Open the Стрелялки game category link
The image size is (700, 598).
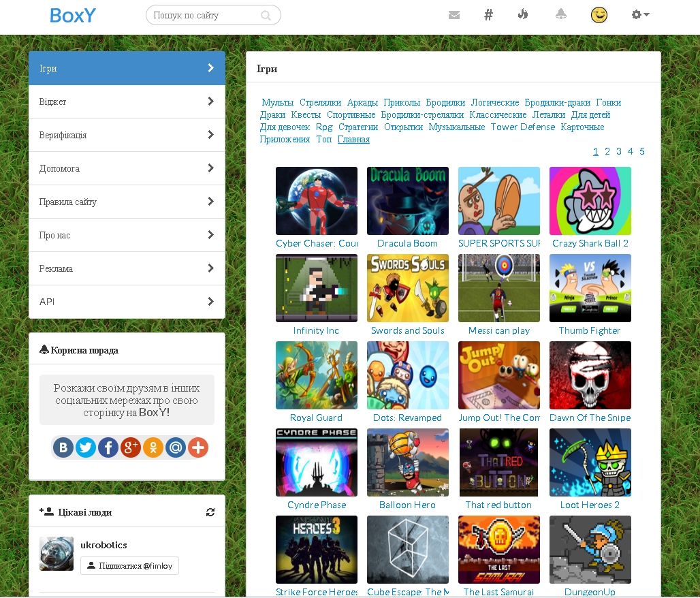coord(320,103)
